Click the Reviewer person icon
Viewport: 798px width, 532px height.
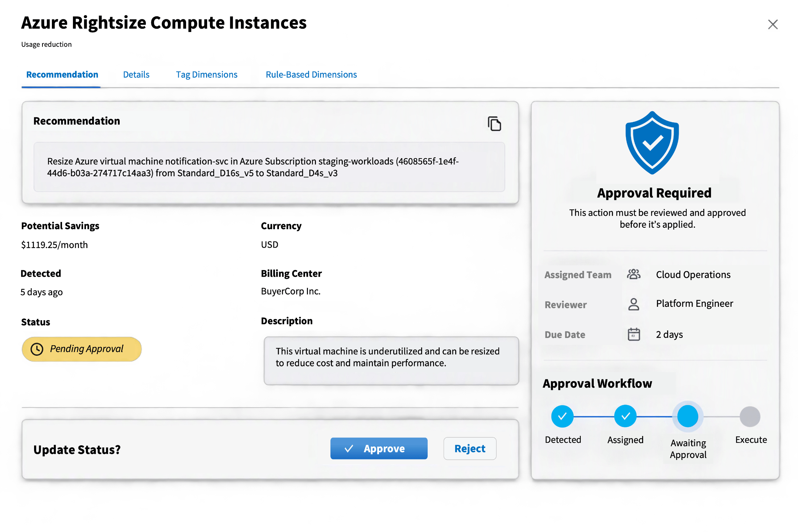point(634,304)
